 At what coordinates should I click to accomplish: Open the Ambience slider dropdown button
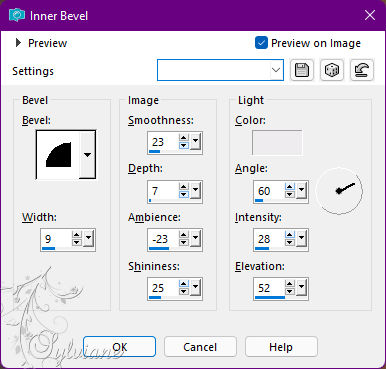click(195, 238)
